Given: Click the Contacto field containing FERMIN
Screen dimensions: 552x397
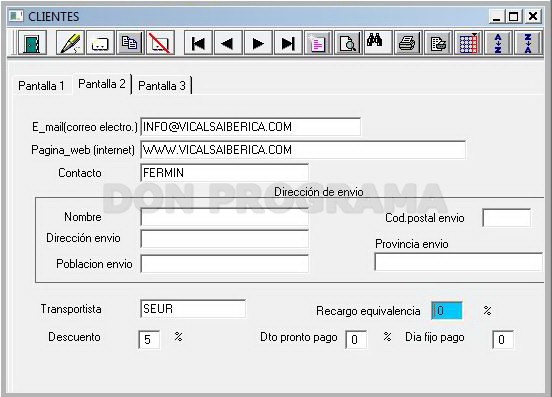Looking at the screenshot, I should tap(225, 173).
